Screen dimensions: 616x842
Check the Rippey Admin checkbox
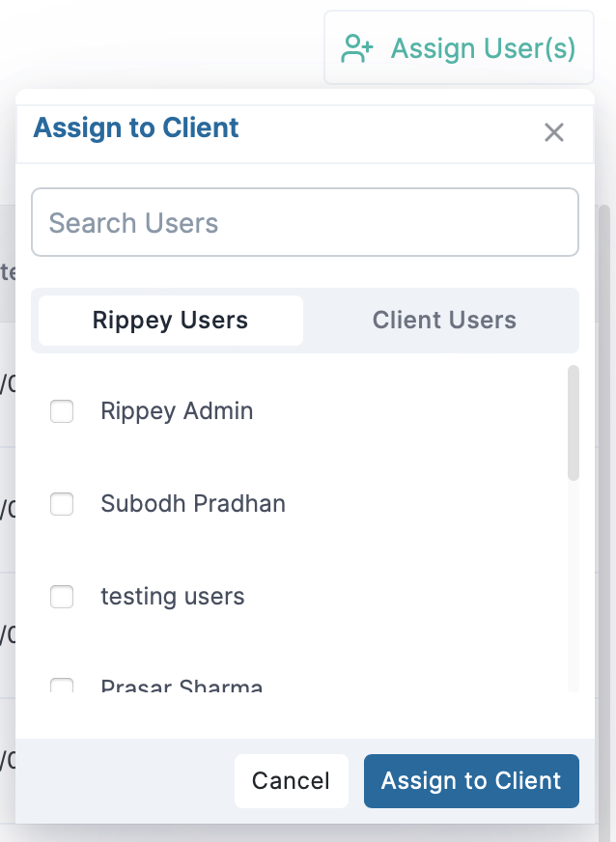click(62, 411)
